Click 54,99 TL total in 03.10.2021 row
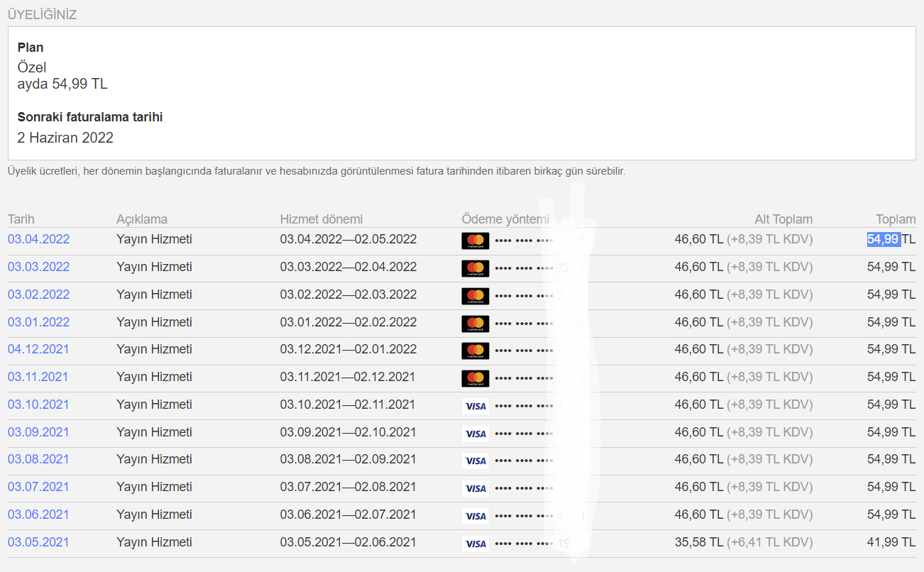 pos(891,405)
